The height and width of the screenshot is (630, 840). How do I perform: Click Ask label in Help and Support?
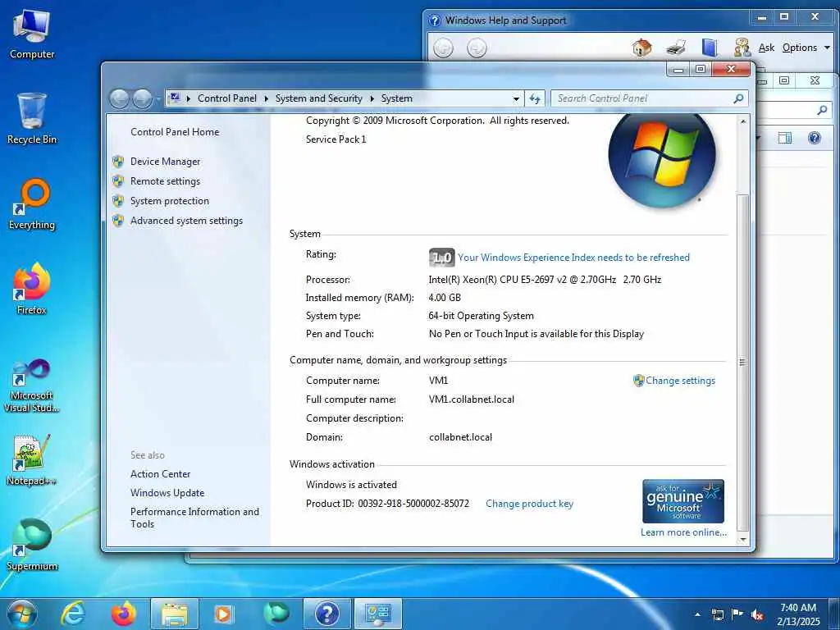pos(767,48)
